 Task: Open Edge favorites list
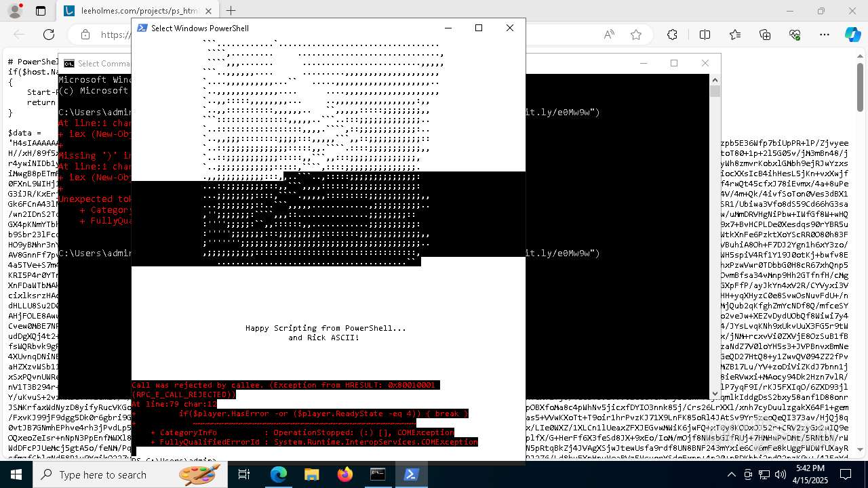[x=735, y=35]
